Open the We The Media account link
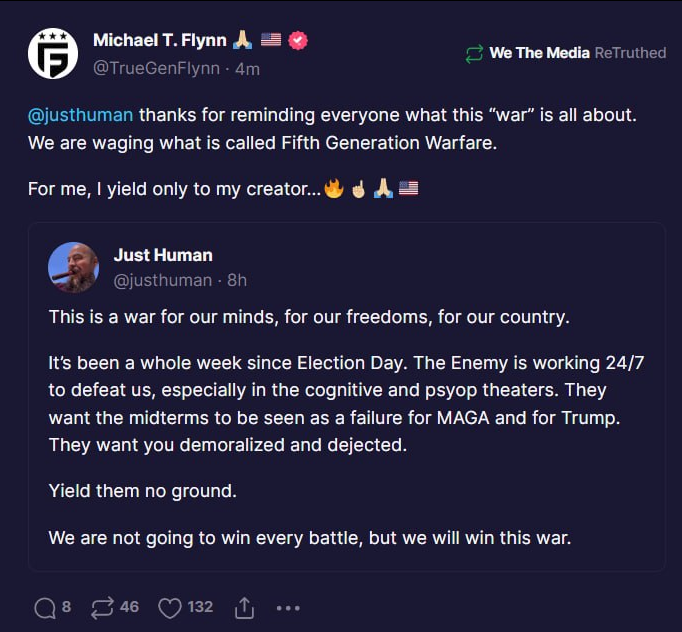Image resolution: width=682 pixels, height=632 pixels. tap(539, 53)
